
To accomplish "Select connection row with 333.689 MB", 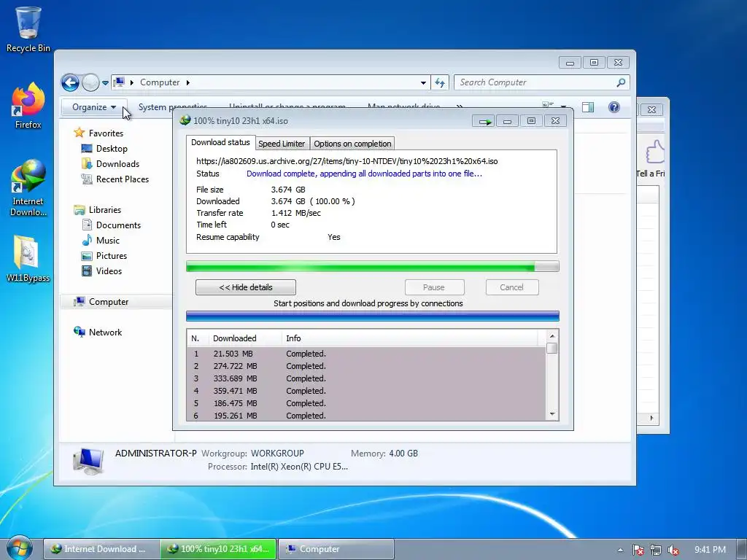I will [366, 378].
